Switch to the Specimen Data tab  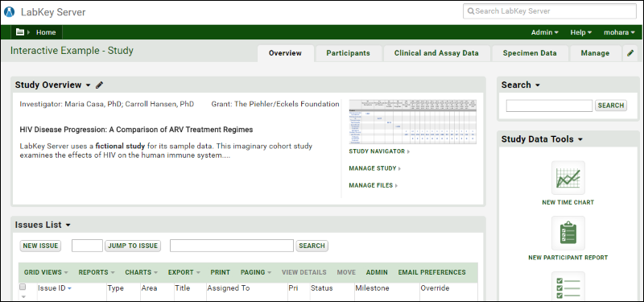coord(530,53)
